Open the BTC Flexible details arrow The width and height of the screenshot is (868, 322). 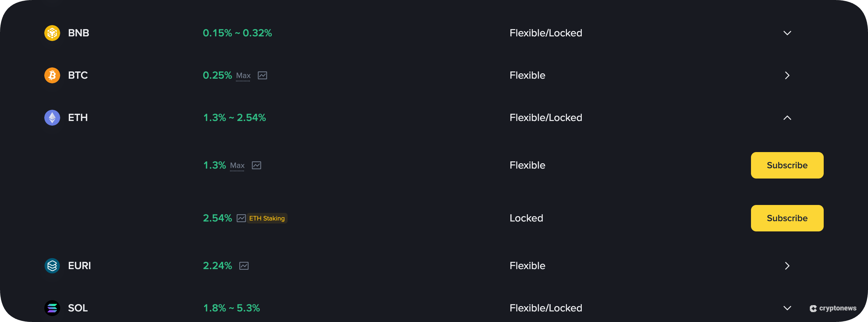coord(787,75)
